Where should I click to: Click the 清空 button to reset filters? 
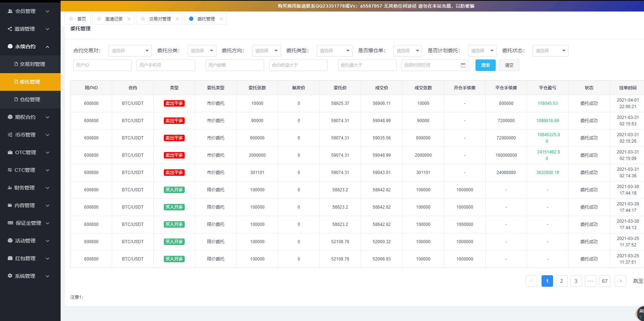509,65
